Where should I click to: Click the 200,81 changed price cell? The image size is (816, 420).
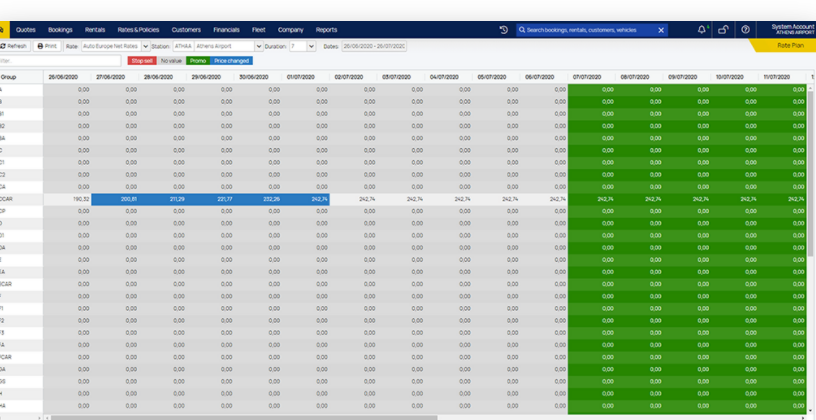(115, 199)
